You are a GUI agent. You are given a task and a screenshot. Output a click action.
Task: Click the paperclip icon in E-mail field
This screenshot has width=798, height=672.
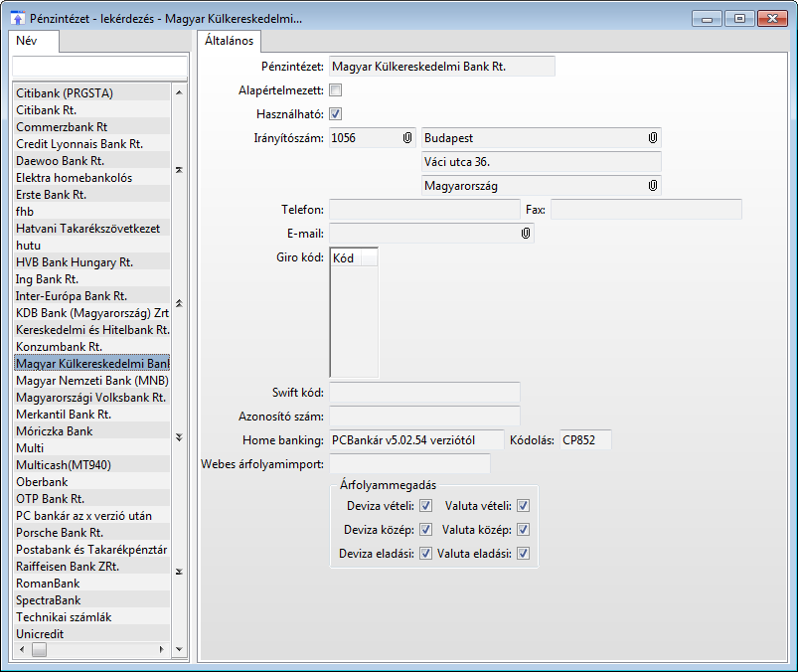tap(526, 233)
